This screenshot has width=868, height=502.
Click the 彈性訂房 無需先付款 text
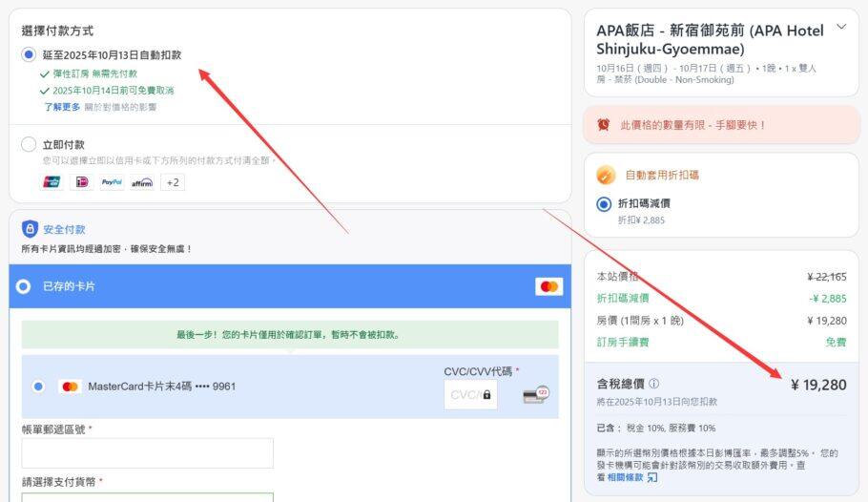(x=94, y=73)
